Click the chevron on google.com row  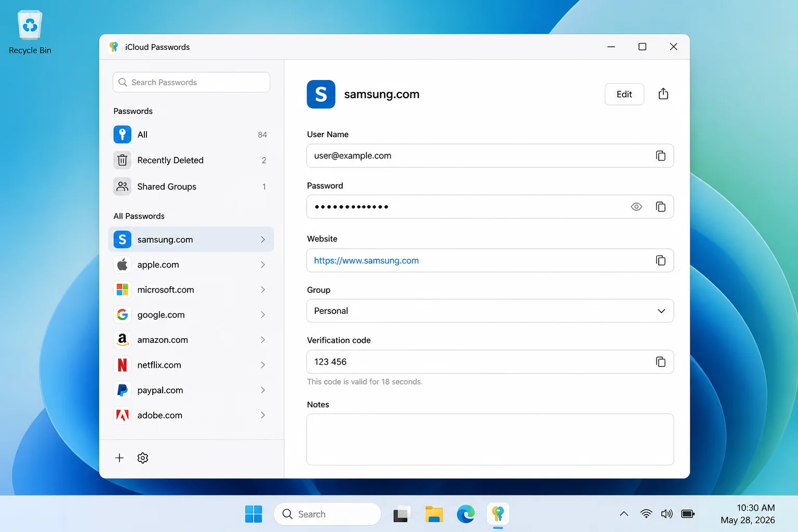263,315
